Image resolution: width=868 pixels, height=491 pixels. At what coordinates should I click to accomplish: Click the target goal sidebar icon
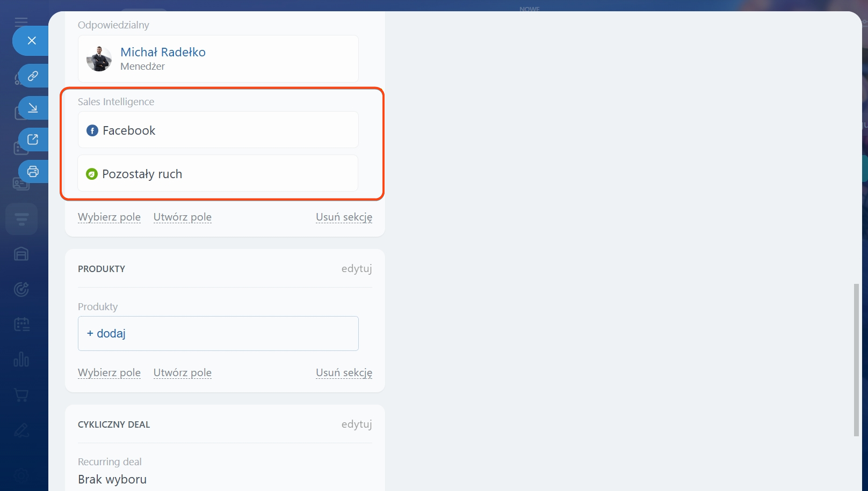21,289
